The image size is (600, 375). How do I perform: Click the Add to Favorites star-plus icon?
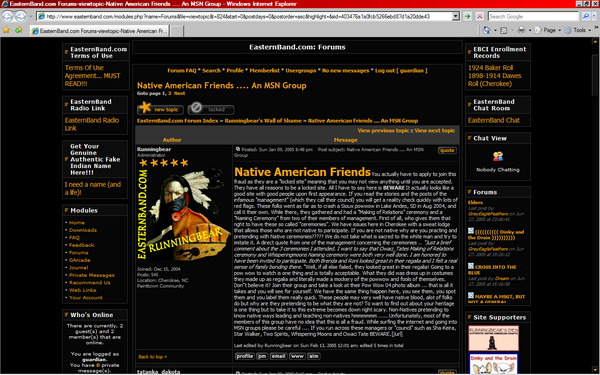coord(18,30)
